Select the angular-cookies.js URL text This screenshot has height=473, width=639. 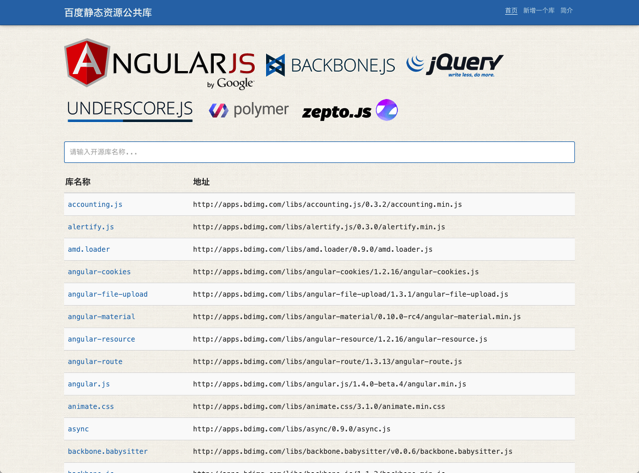click(336, 272)
